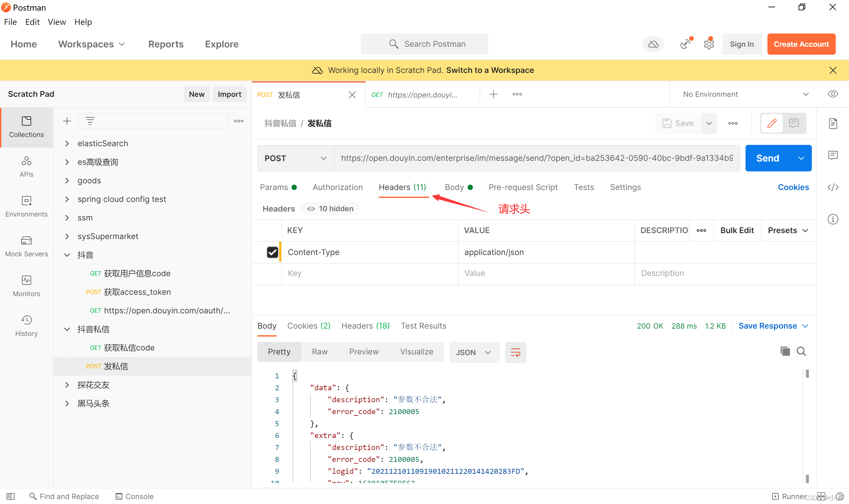This screenshot has height=504, width=849.
Task: Toggle environment quick look eye icon
Action: 833,94
